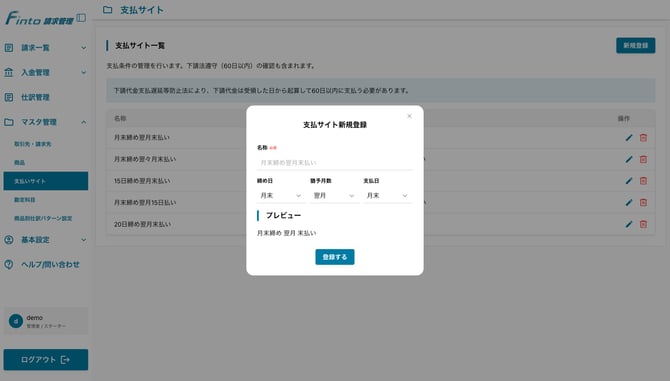Open 商品 in the sidebar
Image resolution: width=670 pixels, height=381 pixels.
[x=19, y=163]
